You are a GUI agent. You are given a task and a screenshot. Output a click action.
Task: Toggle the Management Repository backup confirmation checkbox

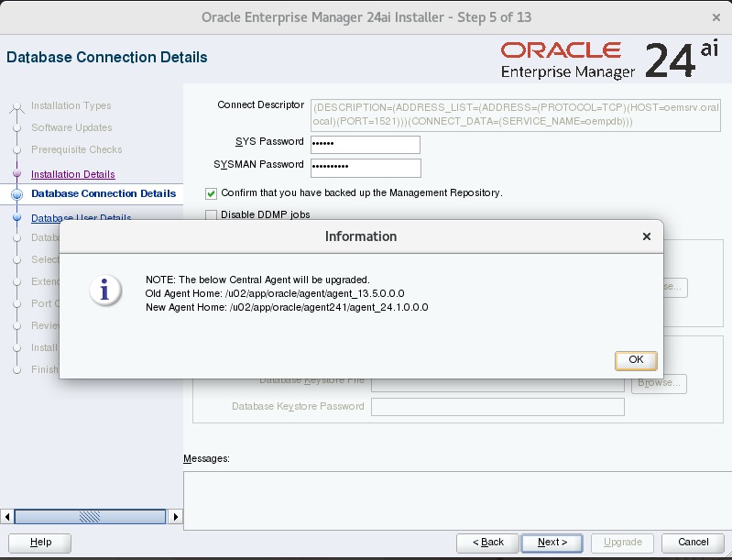211,193
